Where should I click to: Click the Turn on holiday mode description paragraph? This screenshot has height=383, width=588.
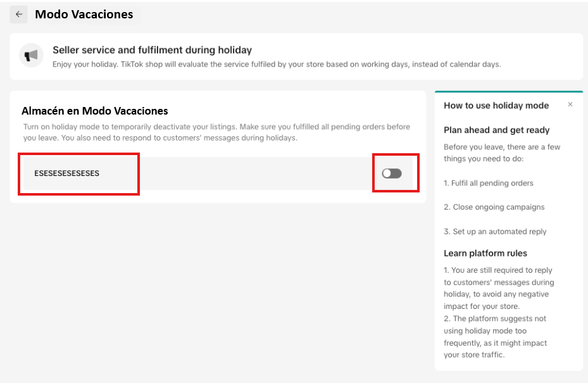[216, 132]
